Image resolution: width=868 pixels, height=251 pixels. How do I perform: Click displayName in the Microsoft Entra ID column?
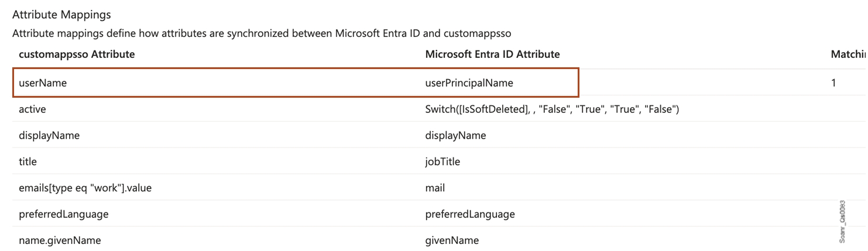pos(455,136)
